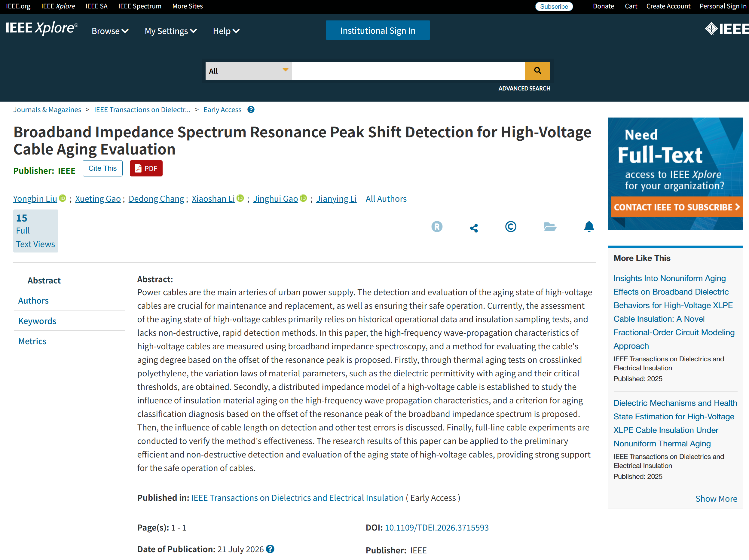This screenshot has width=749, height=560.
Task: Click the Donate link
Action: (x=603, y=6)
